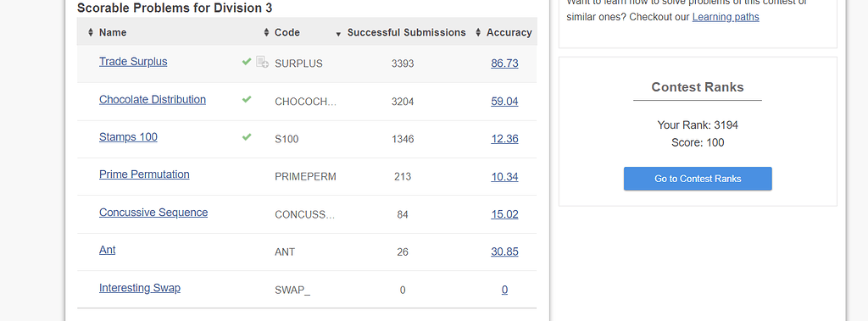The width and height of the screenshot is (868, 321).
Task: Open the Interesting Swap problem
Action: [x=140, y=288]
